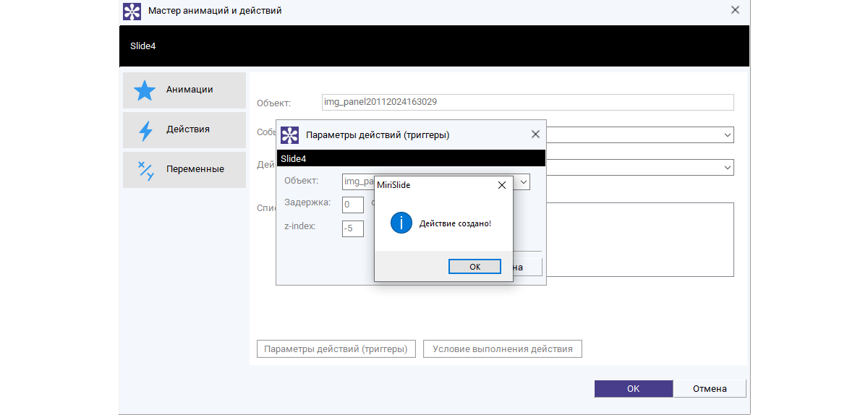Click the star icon for Анимации
Image resolution: width=868 pixels, height=415 pixels.
point(145,90)
